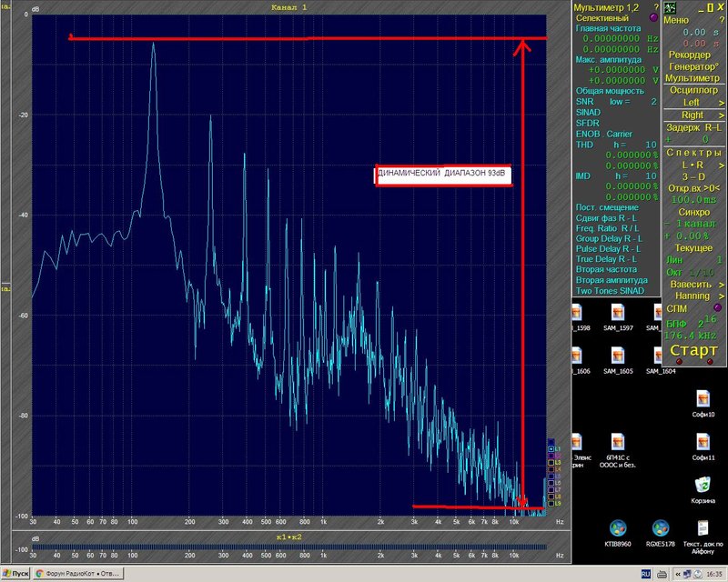Select the Софи11 desktop icon
The image size is (728, 582).
(703, 447)
